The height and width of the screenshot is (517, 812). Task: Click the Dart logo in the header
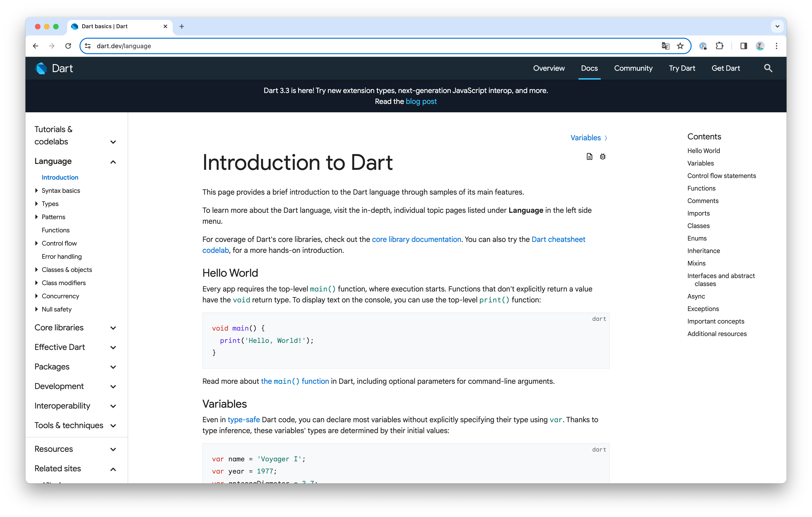[x=54, y=68]
